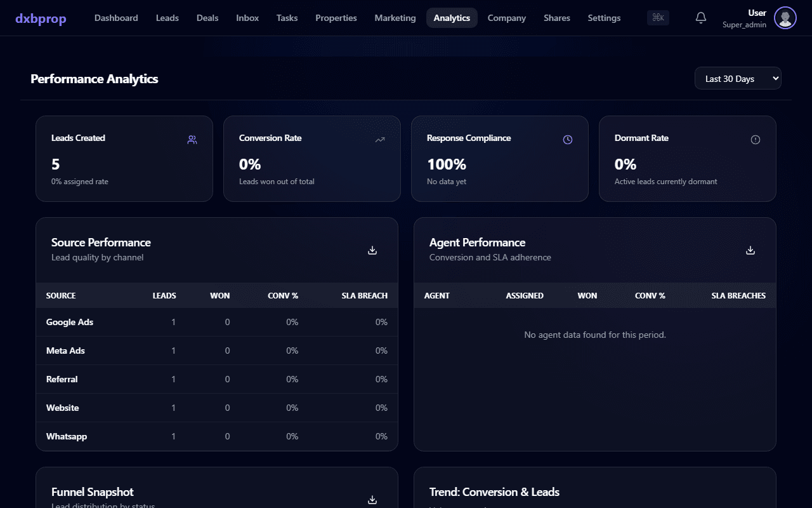
Task: Click 'Active leads currently dormant' text
Action: point(666,182)
